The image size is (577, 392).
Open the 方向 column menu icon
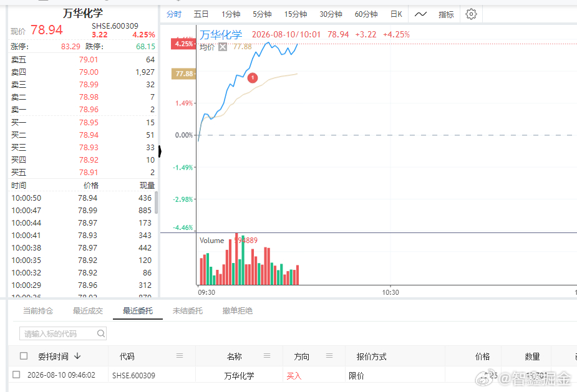(x=329, y=356)
